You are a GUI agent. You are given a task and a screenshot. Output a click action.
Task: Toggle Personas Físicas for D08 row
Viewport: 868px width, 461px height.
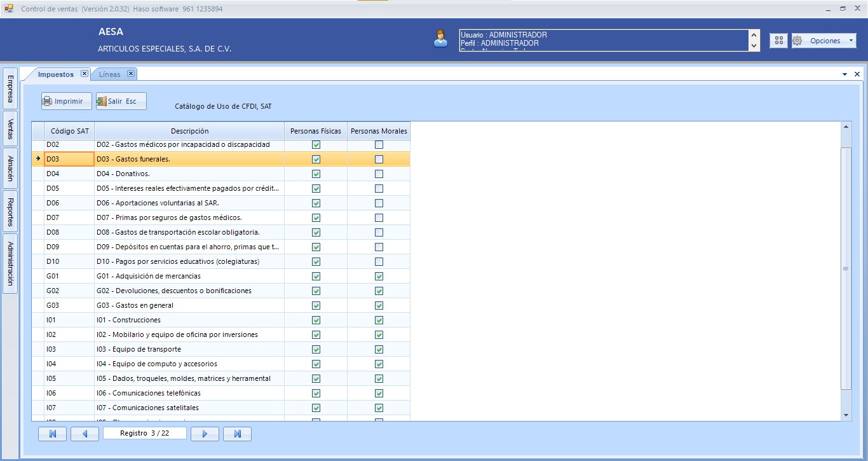pyautogui.click(x=316, y=233)
